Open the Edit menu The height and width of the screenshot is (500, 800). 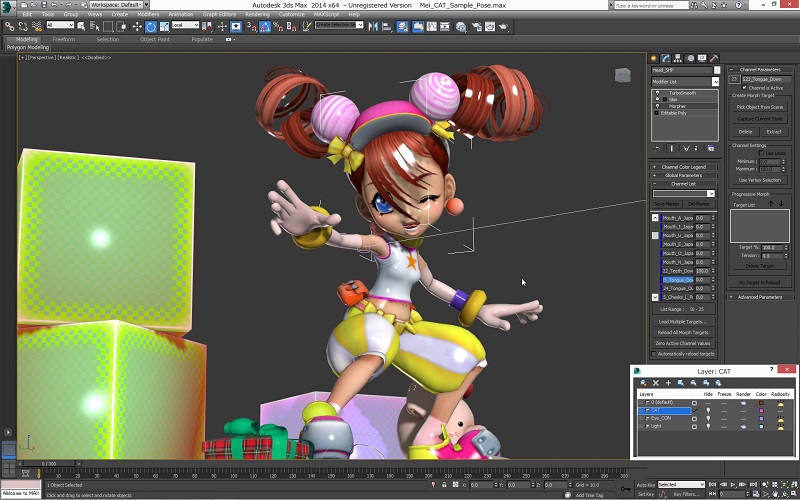27,14
